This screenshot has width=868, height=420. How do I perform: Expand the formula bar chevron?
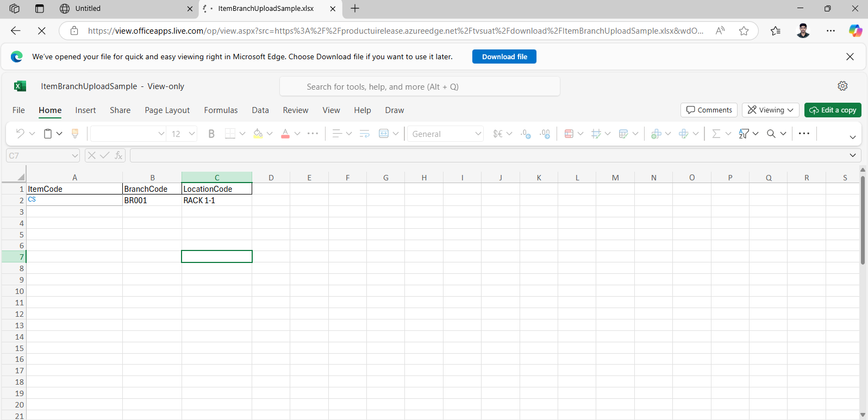pos(852,155)
